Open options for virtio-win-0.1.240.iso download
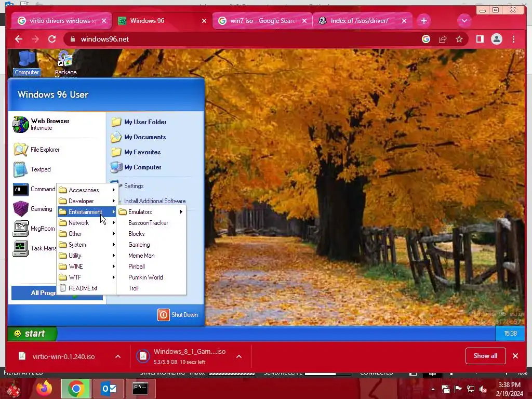 coord(118,356)
